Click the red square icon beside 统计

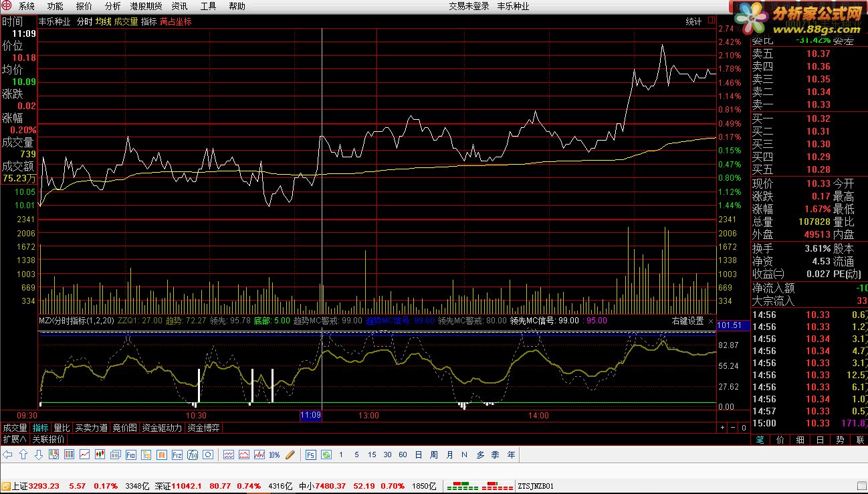pos(711,21)
